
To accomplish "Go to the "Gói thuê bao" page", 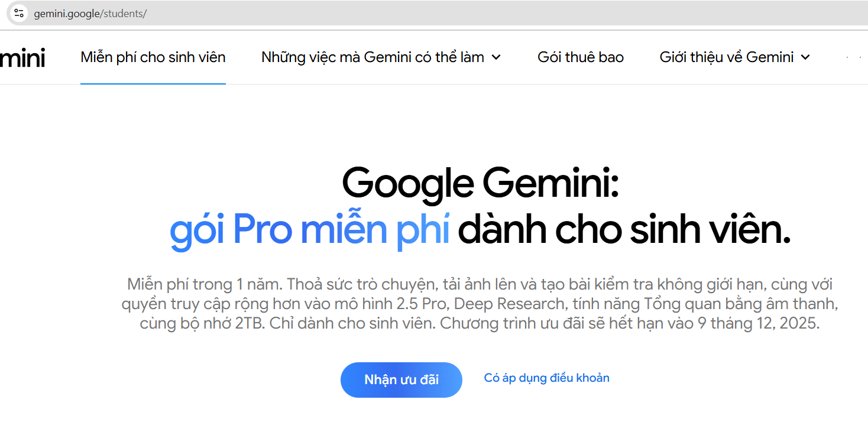I will coord(581,57).
